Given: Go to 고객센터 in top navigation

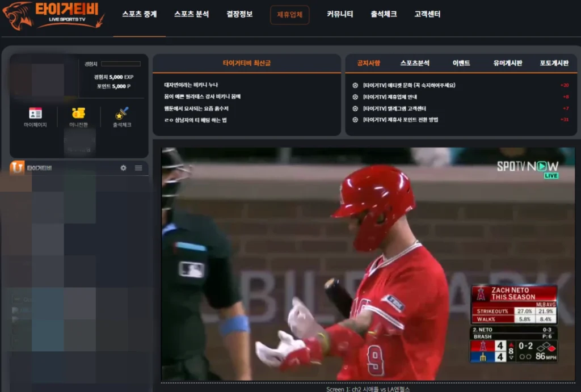Looking at the screenshot, I should pyautogui.click(x=427, y=14).
